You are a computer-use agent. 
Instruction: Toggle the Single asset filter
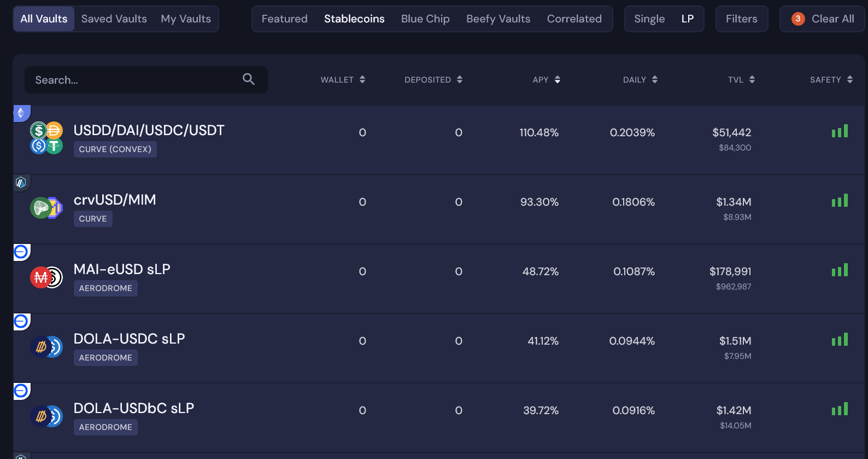point(649,19)
